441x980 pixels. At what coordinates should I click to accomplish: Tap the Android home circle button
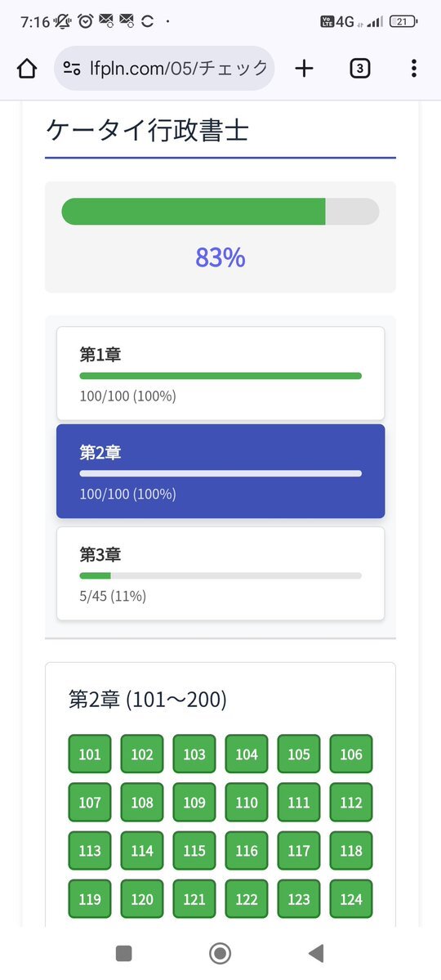[x=220, y=953]
